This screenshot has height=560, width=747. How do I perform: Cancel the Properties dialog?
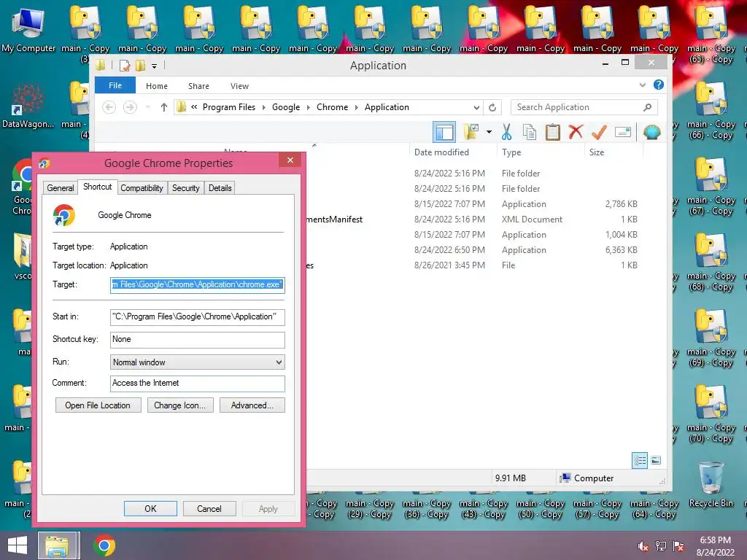pyautogui.click(x=209, y=508)
